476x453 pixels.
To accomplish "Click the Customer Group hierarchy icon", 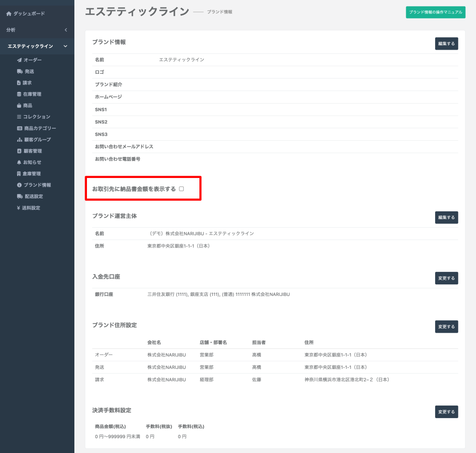I will (x=20, y=140).
